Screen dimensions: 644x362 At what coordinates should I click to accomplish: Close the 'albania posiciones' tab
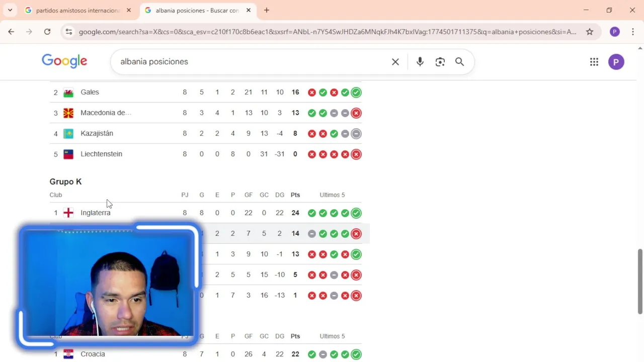[249, 10]
